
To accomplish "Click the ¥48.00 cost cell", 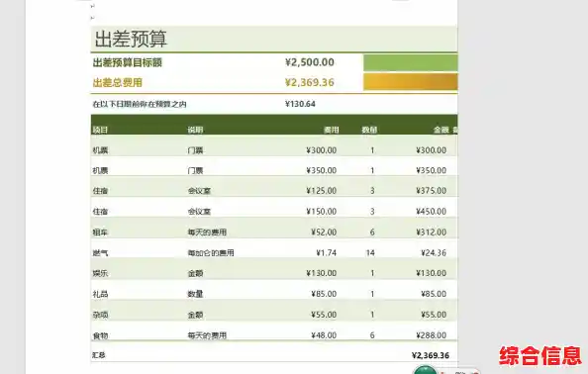I will (x=324, y=335).
